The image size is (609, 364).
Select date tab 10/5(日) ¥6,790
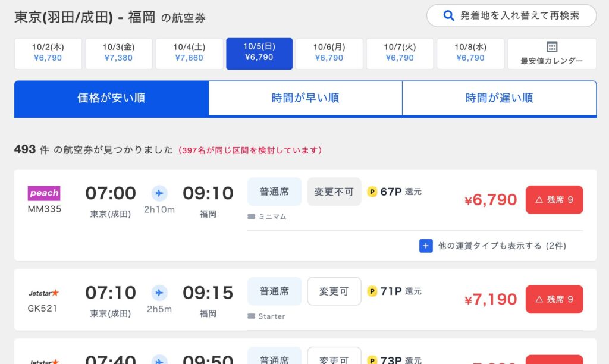pos(259,54)
